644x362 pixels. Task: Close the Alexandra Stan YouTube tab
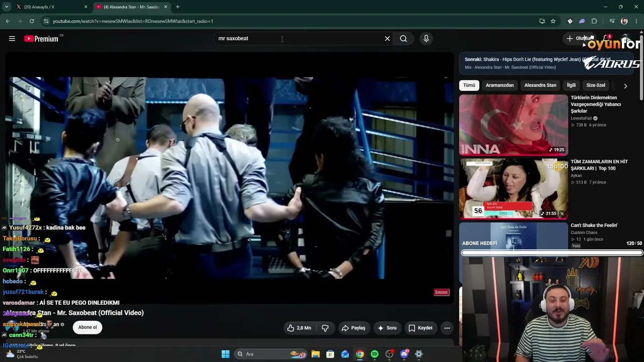click(x=166, y=7)
